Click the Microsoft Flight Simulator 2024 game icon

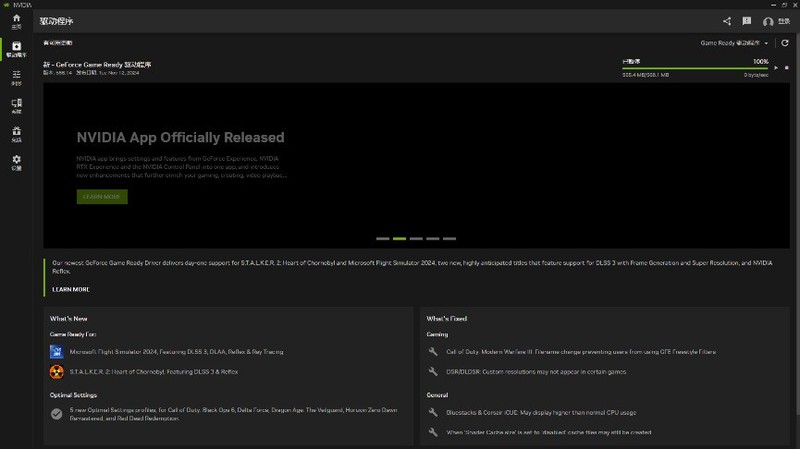point(57,352)
